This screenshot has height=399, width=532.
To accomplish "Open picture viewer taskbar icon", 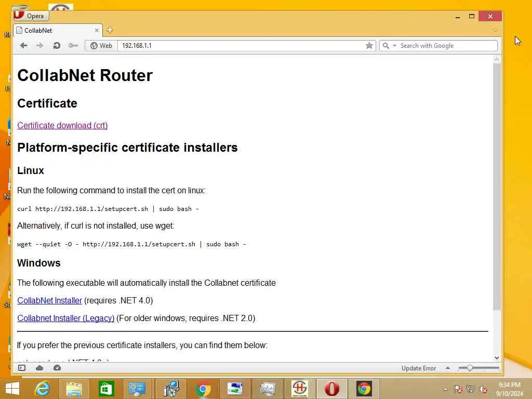I will coord(235,389).
